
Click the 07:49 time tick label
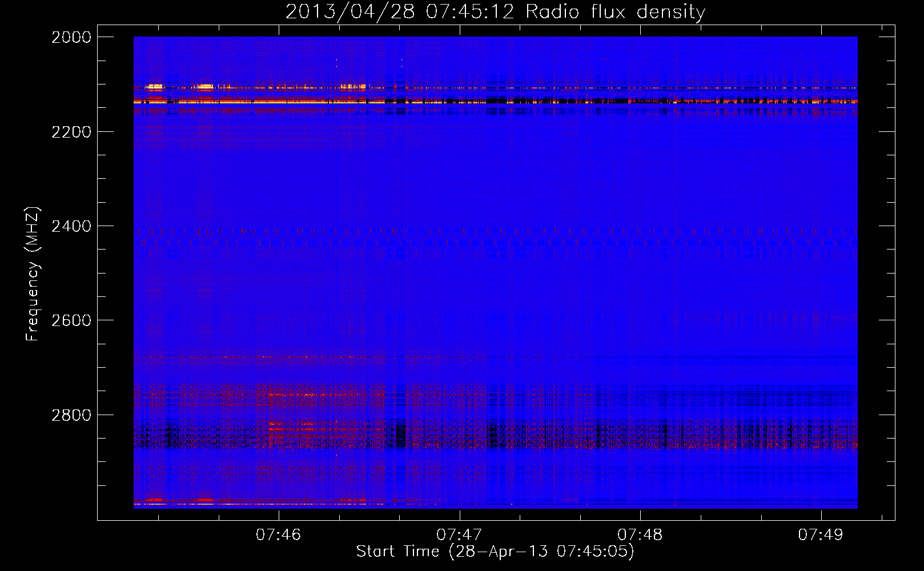click(821, 535)
